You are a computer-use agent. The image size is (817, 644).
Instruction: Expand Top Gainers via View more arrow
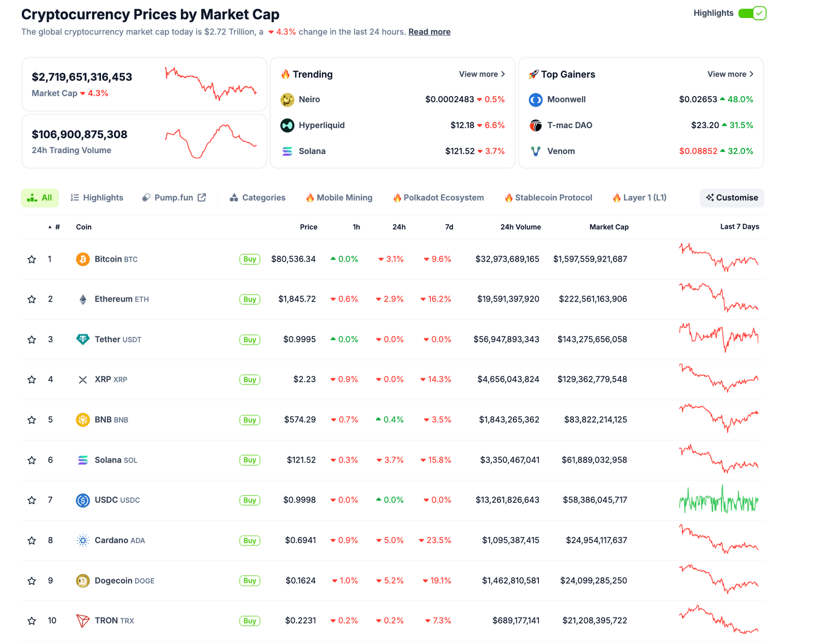pos(751,74)
